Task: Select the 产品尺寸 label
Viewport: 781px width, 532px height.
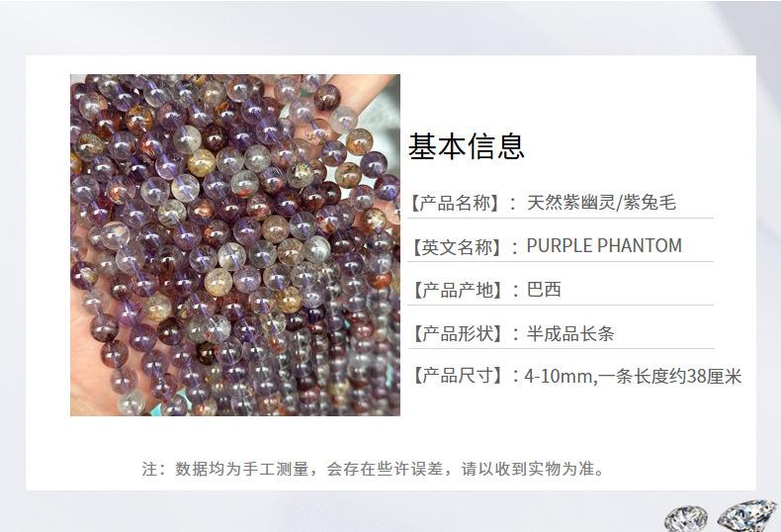Action: pyautogui.click(x=456, y=376)
